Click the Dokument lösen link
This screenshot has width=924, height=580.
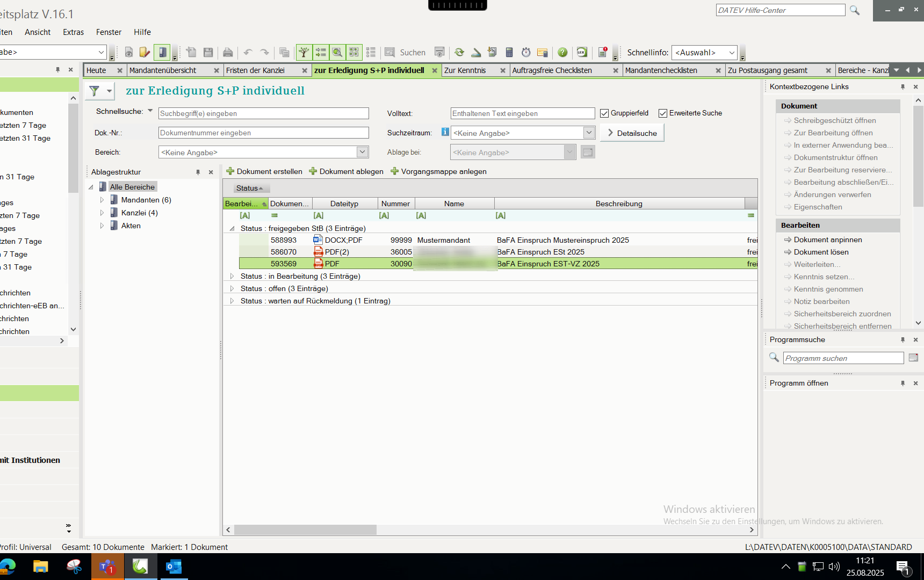click(x=821, y=252)
